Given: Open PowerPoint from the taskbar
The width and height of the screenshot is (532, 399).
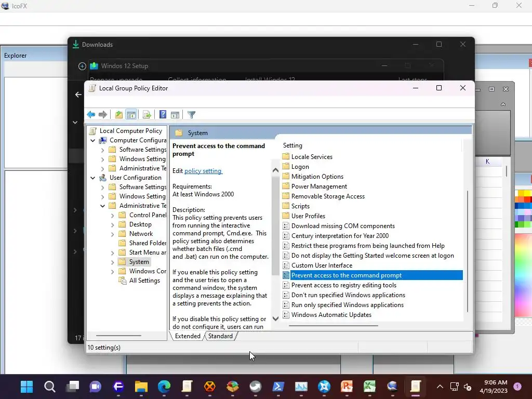Looking at the screenshot, I should tap(347, 387).
